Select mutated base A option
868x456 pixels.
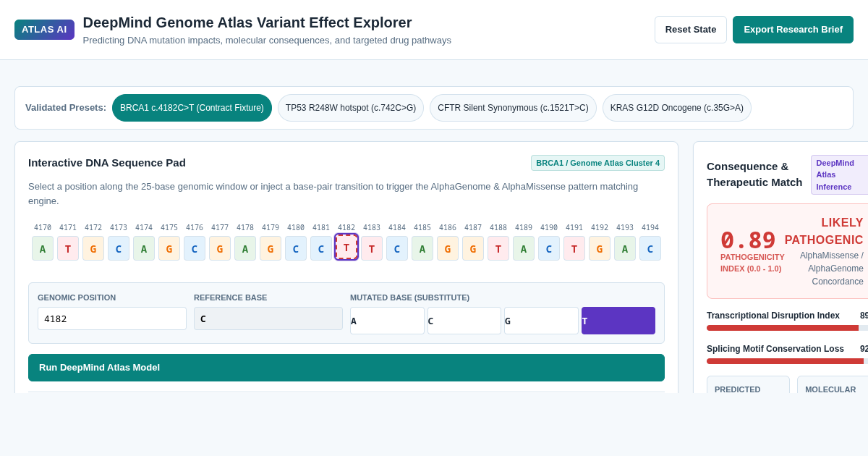pyautogui.click(x=387, y=321)
